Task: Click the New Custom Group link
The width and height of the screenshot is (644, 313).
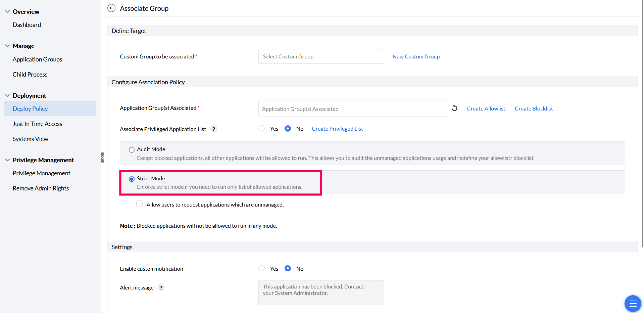Action: click(x=416, y=56)
